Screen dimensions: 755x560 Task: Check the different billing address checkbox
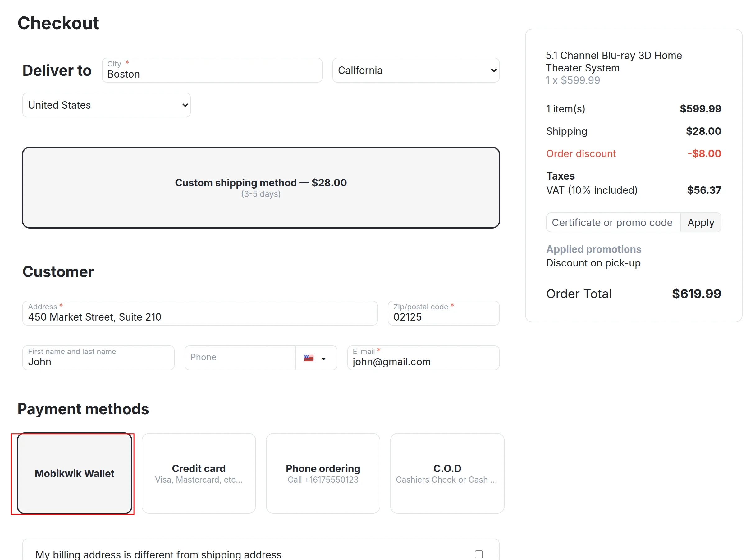pyautogui.click(x=478, y=554)
